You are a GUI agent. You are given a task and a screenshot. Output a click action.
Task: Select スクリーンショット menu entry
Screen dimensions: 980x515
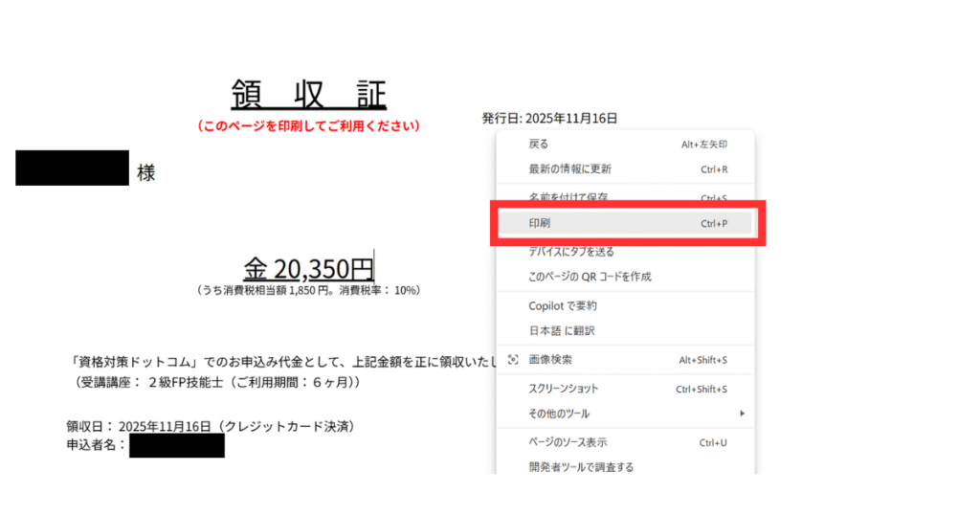[564, 389]
